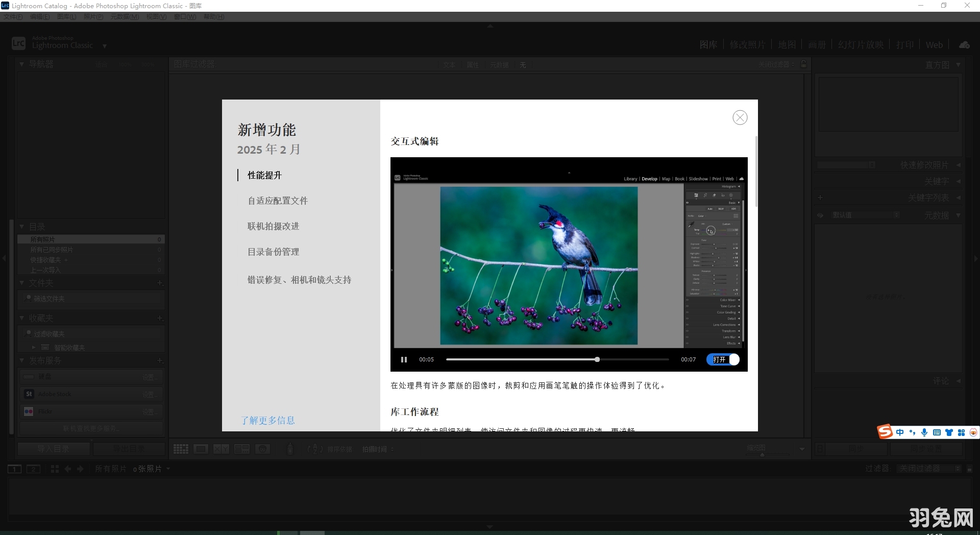Click the 了解更多信息 link
The width and height of the screenshot is (980, 535).
pyautogui.click(x=267, y=420)
